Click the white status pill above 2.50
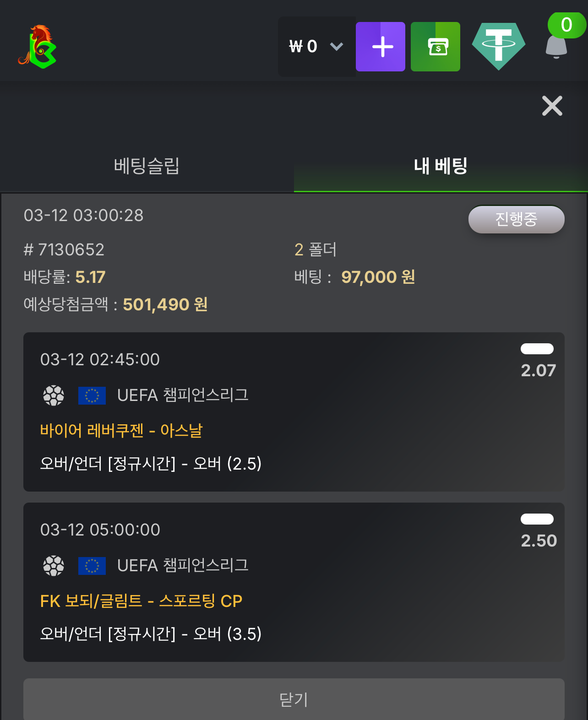The width and height of the screenshot is (588, 720). (x=537, y=519)
